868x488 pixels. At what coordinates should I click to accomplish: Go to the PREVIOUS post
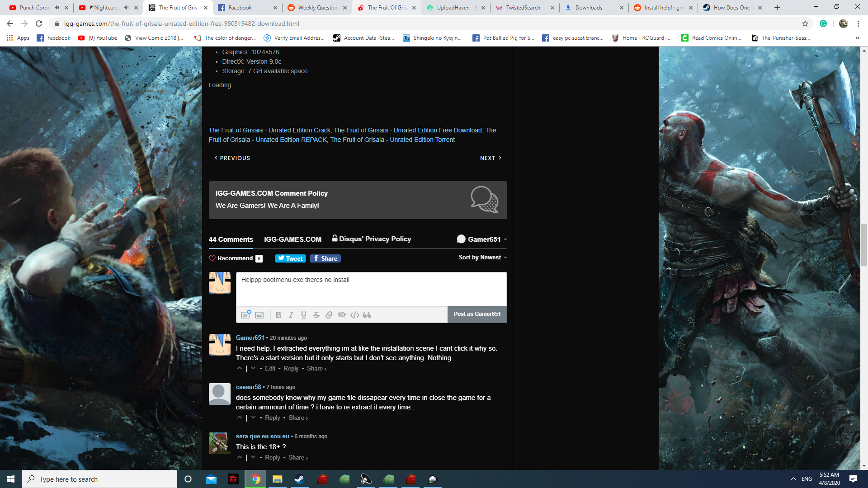click(232, 158)
